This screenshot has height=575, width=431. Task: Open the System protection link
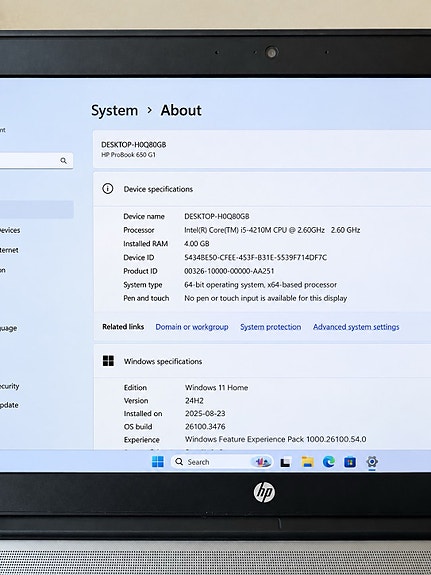(271, 327)
